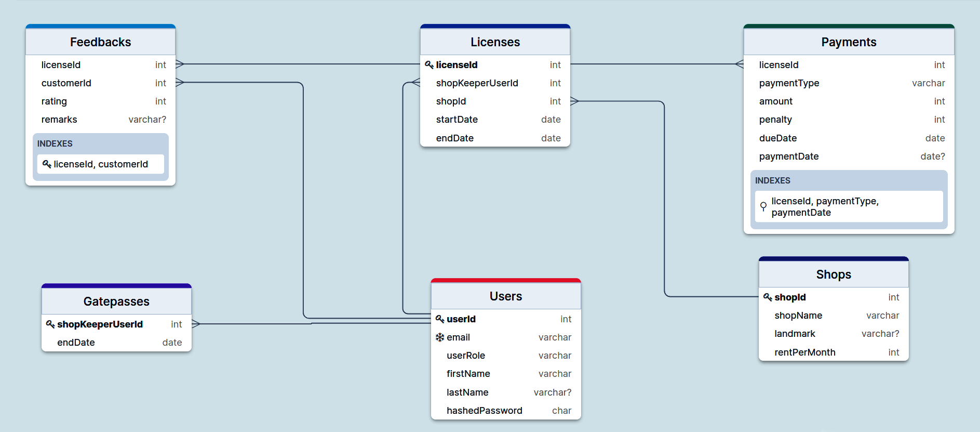Viewport: 980px width, 432px height.
Task: Click the paymentDate column in Payments
Action: 849,156
